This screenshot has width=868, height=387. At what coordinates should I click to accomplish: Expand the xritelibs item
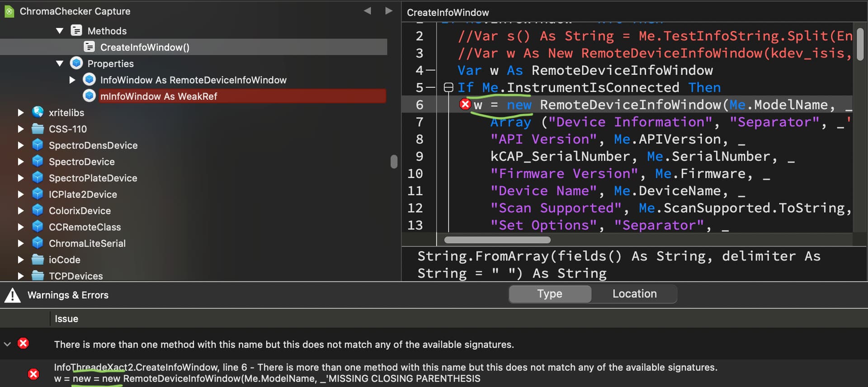click(x=21, y=112)
